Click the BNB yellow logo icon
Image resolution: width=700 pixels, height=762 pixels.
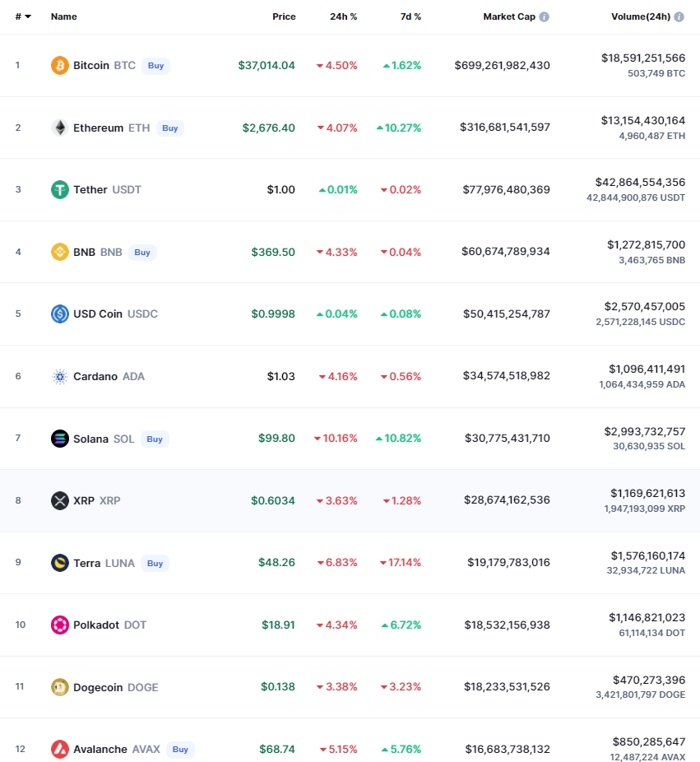(60, 252)
